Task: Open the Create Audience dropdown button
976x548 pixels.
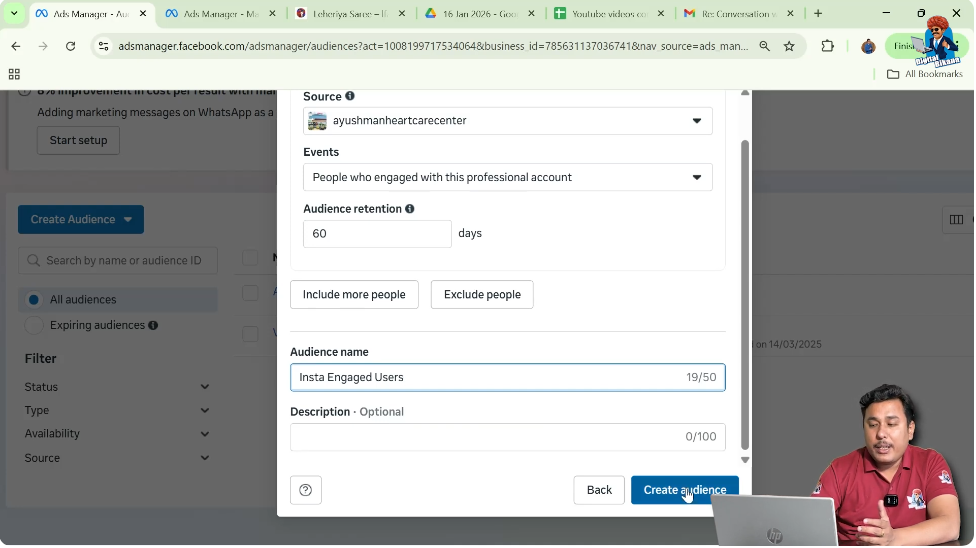Action: (81, 219)
